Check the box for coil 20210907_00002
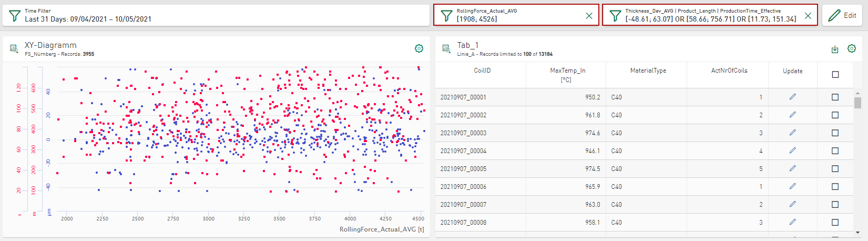This screenshot has width=868, height=241. pyautogui.click(x=835, y=115)
